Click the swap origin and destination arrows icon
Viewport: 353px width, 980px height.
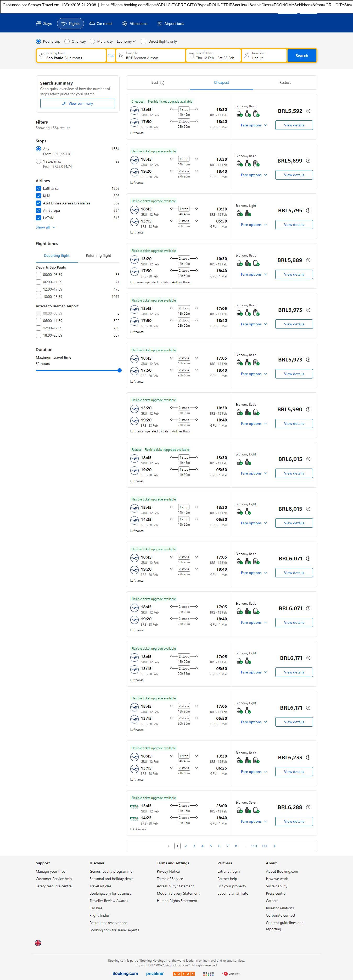[x=111, y=55]
